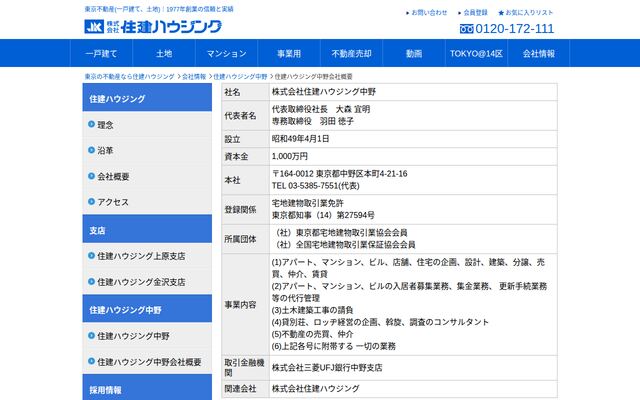Click the 1,000万円 capital value
This screenshot has width=640, height=400.
[290, 156]
